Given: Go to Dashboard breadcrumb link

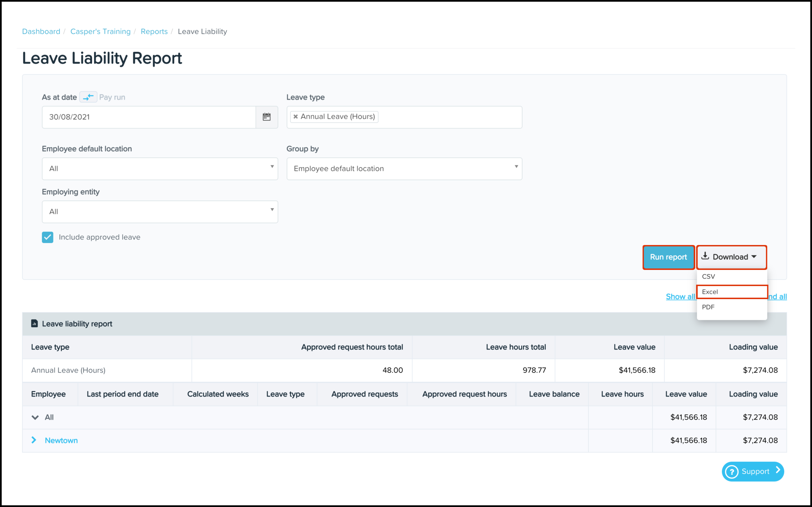Looking at the screenshot, I should [x=41, y=31].
